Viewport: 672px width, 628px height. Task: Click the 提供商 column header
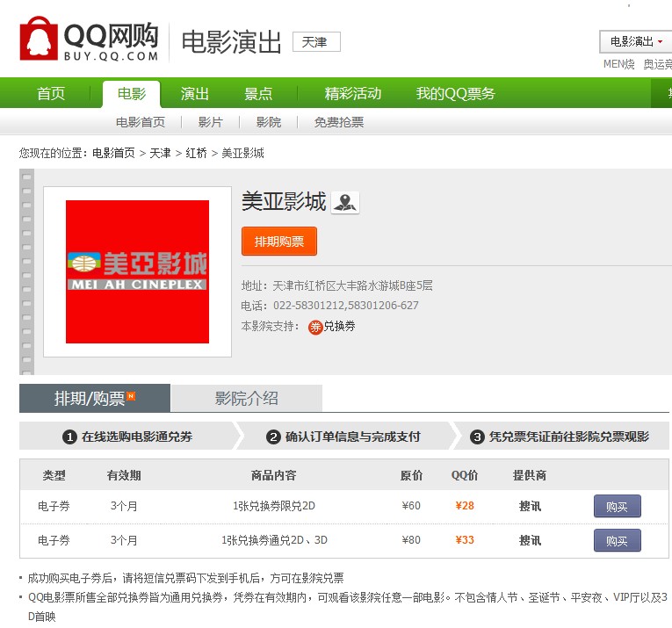(530, 475)
